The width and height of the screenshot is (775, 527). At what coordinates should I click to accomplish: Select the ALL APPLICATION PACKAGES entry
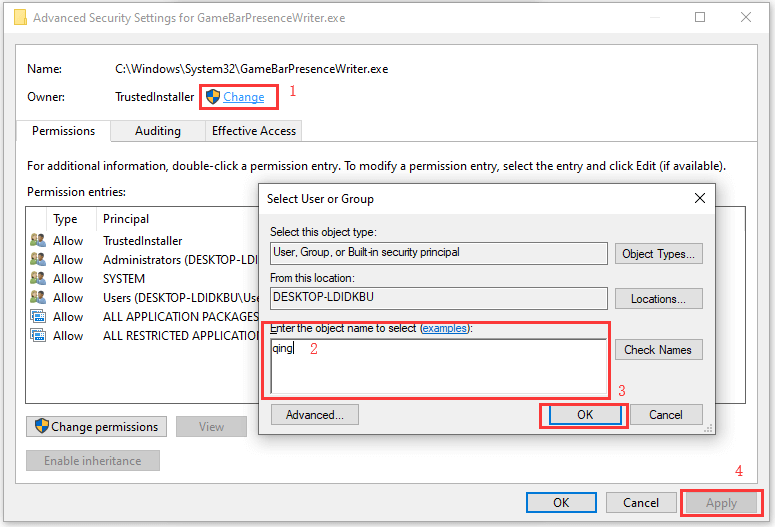coord(143,316)
